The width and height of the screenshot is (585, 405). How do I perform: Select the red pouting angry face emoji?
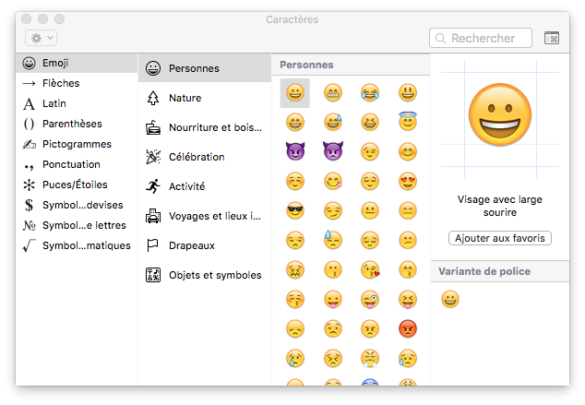407,329
